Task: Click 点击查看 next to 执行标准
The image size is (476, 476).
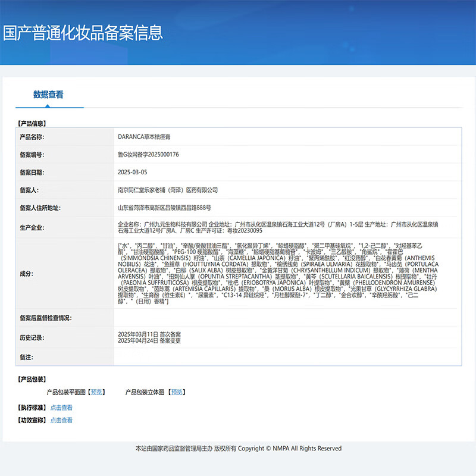Action: [x=61, y=408]
